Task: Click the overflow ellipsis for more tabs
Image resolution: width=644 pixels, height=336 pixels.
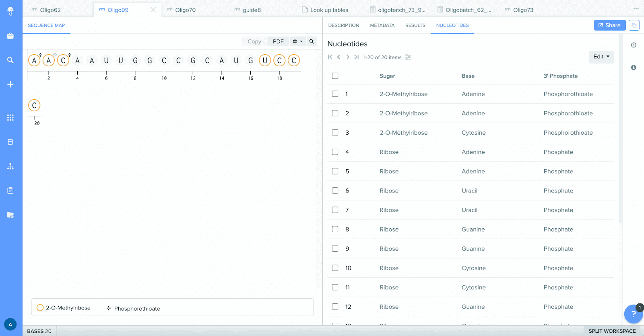Action: click(636, 8)
